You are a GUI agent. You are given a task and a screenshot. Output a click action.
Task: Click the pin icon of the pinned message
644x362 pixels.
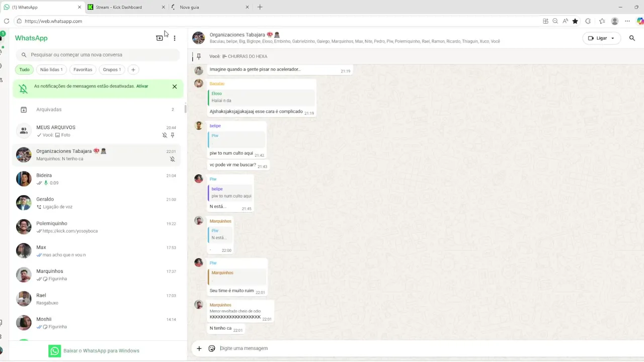click(x=199, y=56)
